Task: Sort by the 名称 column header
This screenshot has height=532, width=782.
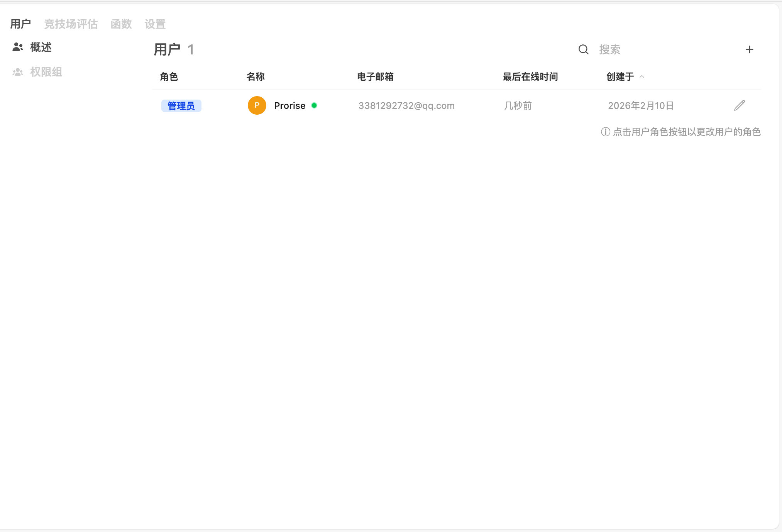Action: point(255,76)
